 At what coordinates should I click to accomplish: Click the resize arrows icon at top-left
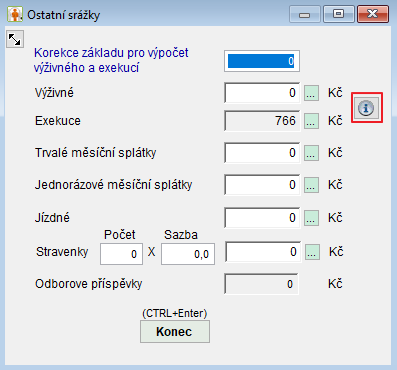click(x=15, y=39)
